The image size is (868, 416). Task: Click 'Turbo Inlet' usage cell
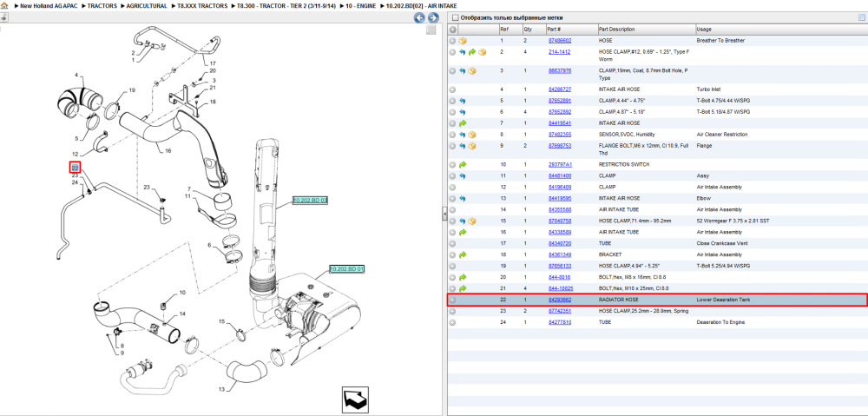pos(708,89)
